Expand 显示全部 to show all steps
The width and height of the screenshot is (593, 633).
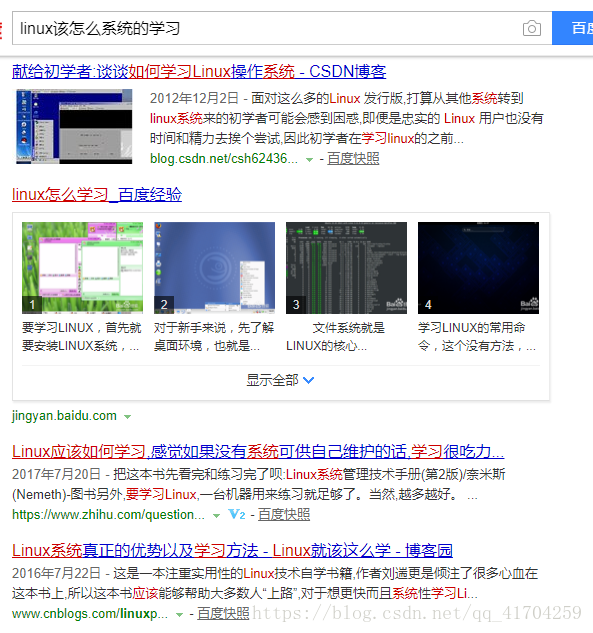coord(280,380)
